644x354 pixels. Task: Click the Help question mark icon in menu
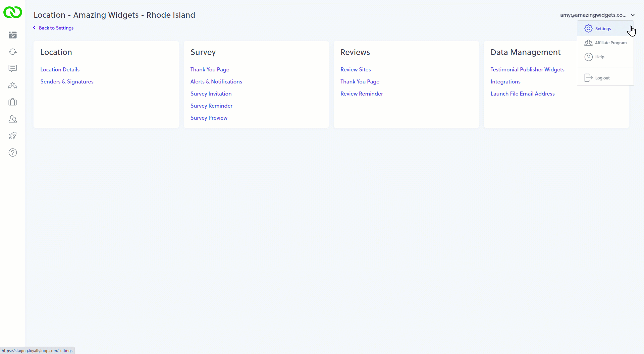tap(588, 57)
